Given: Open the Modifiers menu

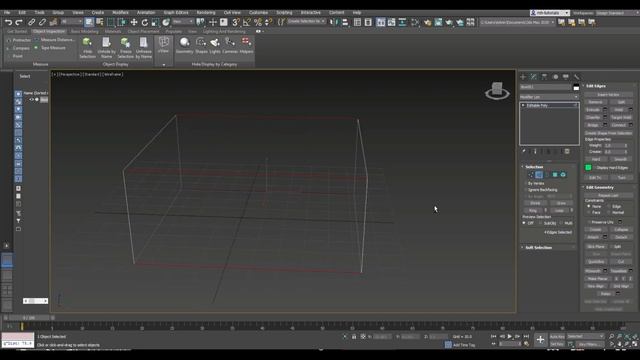Looking at the screenshot, I should [120, 13].
